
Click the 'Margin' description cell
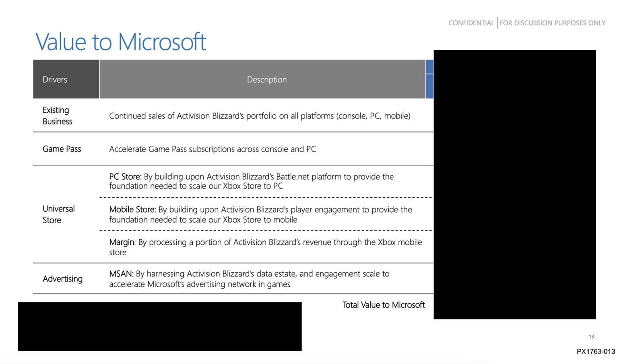[265, 247]
